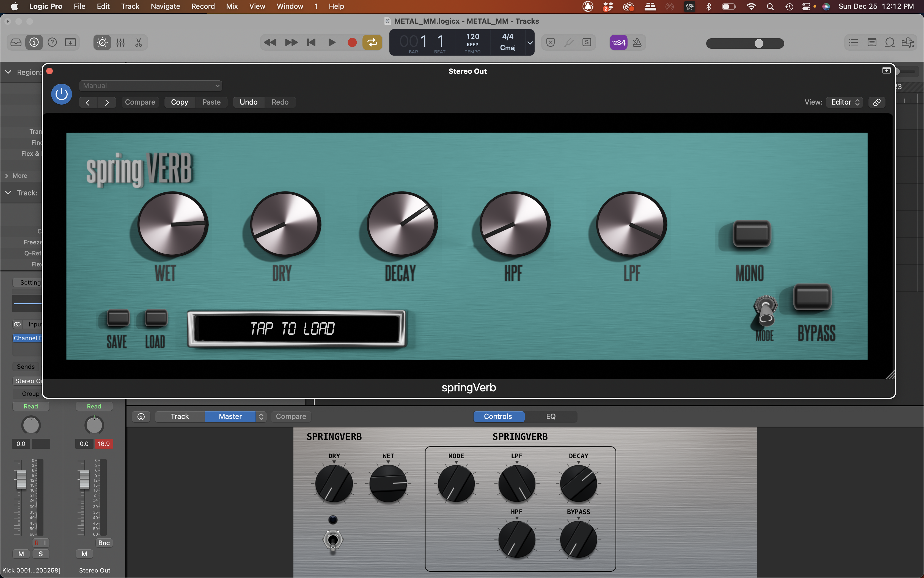924x578 pixels.
Task: Click the DECAY knob on springVerb
Action: pyautogui.click(x=402, y=224)
